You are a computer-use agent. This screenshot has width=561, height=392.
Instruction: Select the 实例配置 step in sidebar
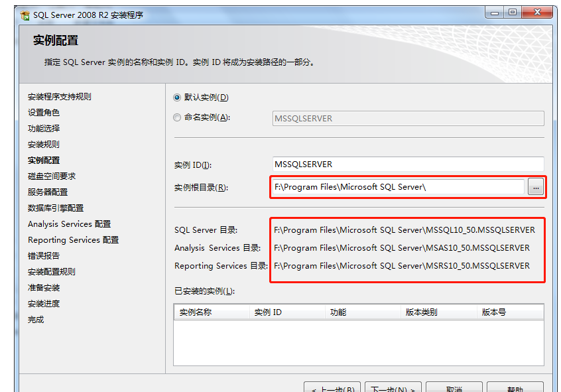[44, 161]
